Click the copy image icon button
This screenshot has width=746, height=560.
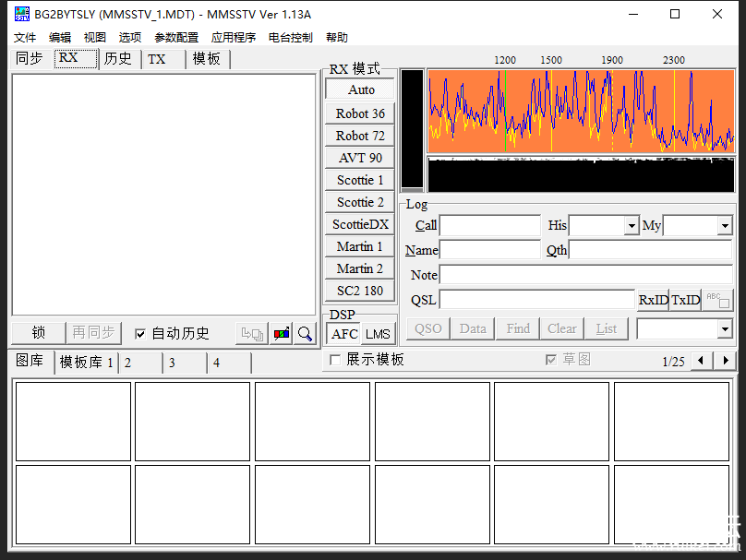[252, 334]
